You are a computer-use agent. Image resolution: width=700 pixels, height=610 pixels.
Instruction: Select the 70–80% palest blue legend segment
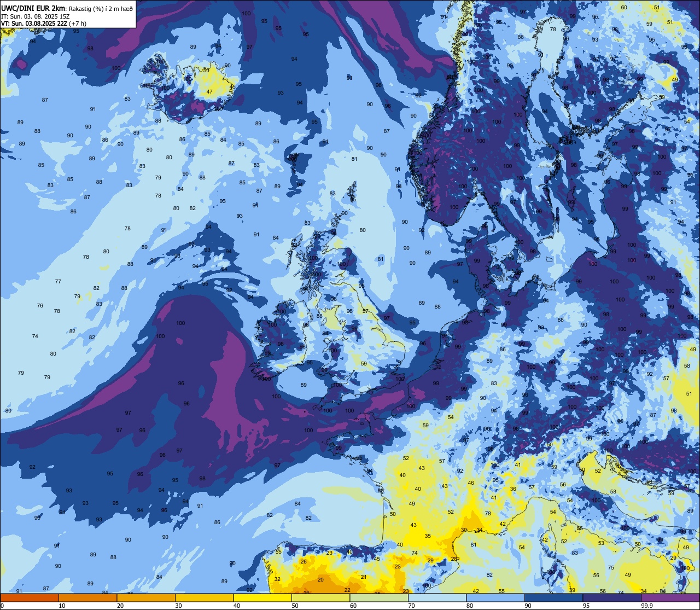[x=437, y=597]
